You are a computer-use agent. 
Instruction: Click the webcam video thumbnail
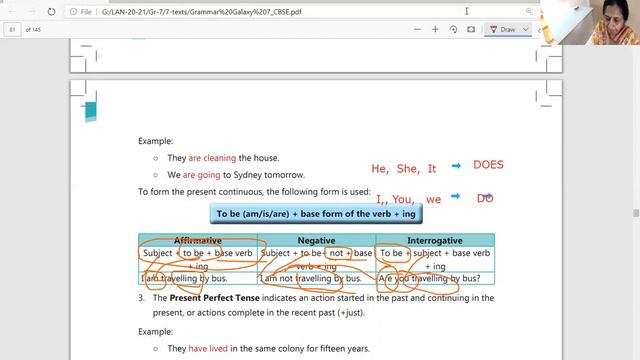tap(590, 22)
